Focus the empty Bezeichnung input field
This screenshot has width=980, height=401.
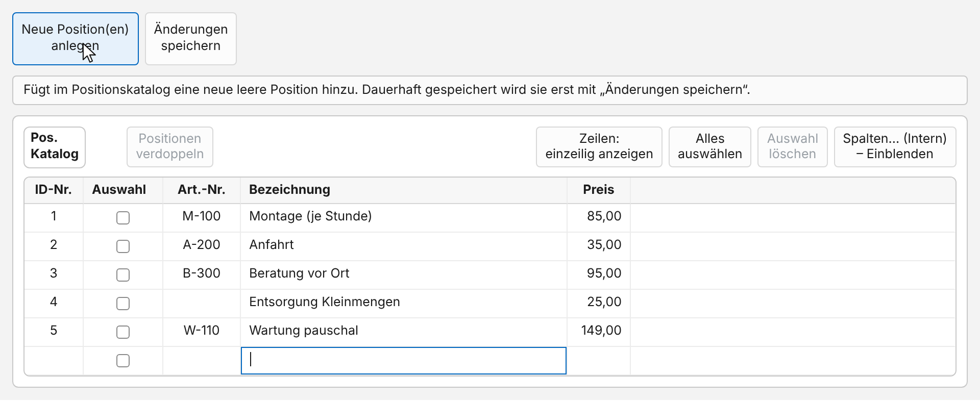point(404,361)
